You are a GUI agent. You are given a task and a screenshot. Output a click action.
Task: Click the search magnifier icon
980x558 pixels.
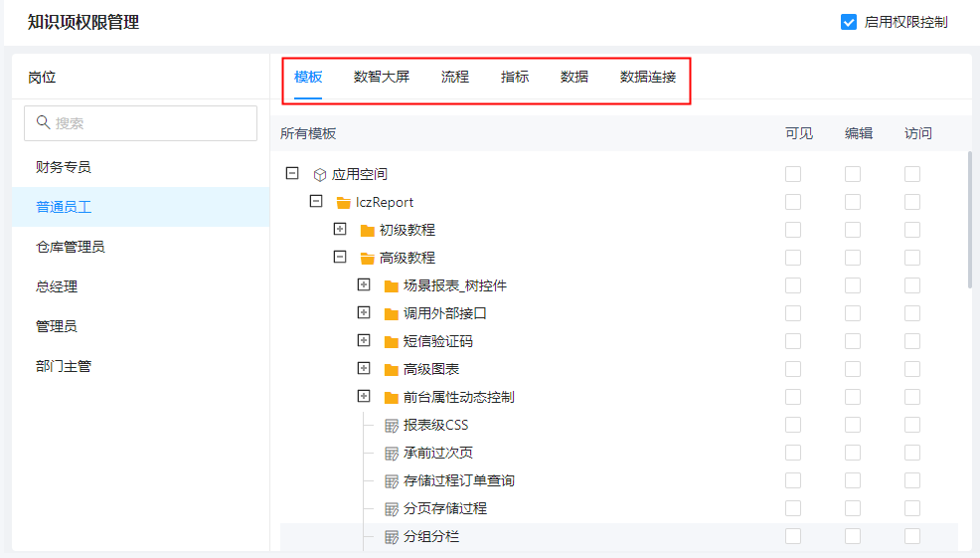[x=43, y=122]
